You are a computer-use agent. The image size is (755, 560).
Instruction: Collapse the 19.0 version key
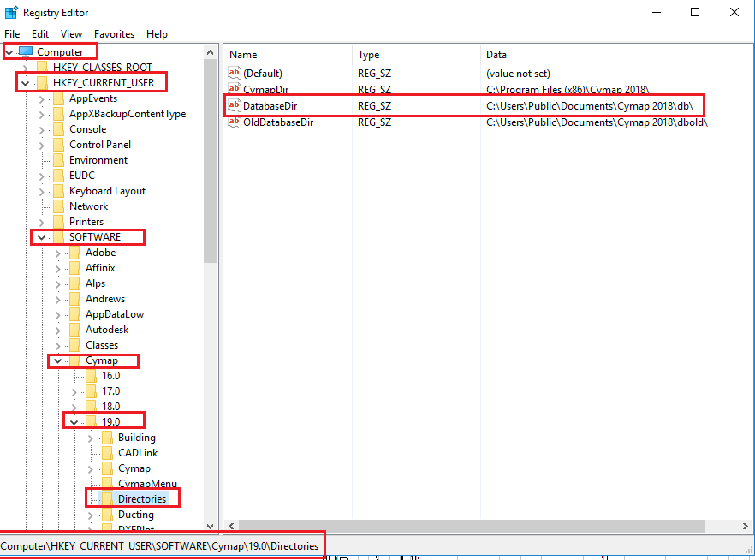tap(74, 422)
